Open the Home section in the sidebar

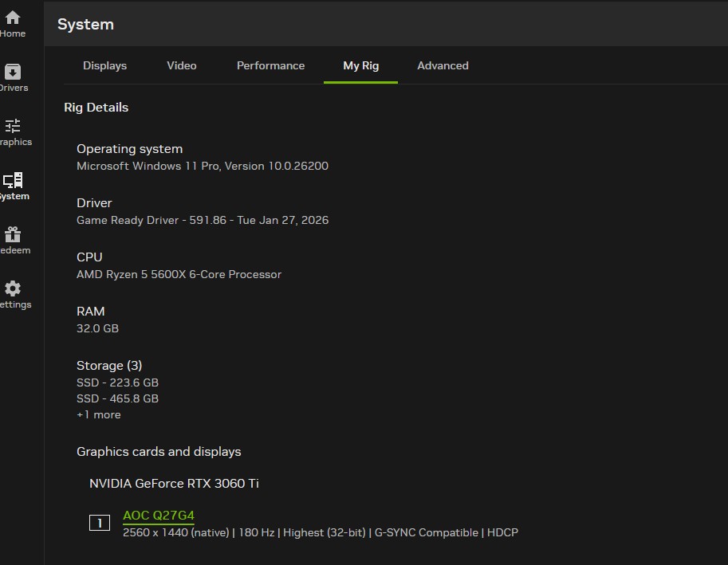click(x=13, y=24)
